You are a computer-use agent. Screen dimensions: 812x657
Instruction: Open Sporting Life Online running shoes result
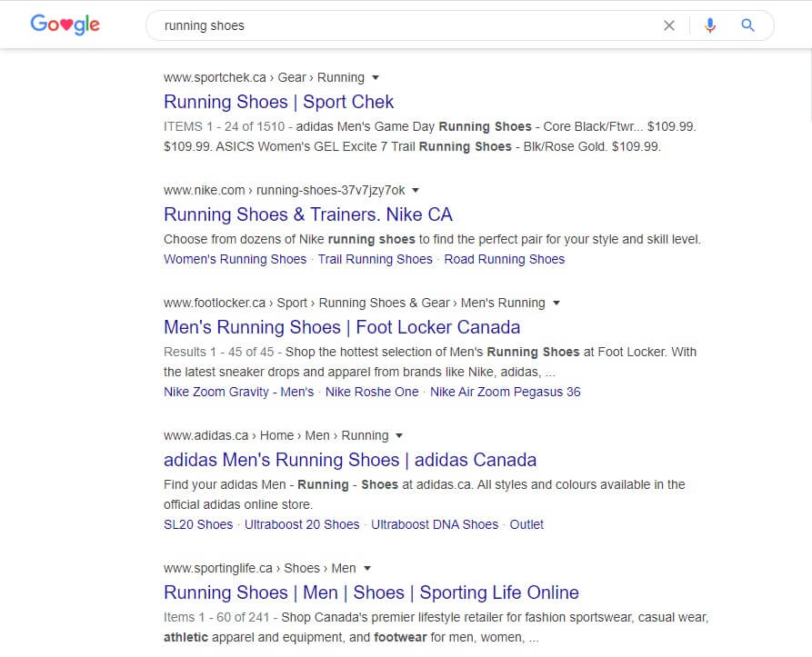click(371, 592)
